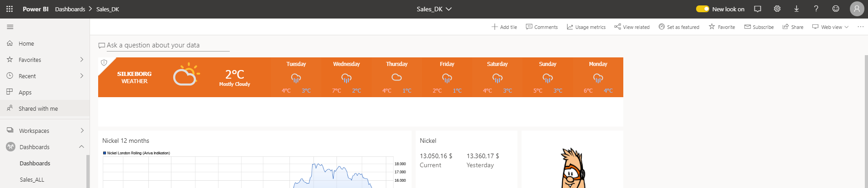Click Thursday forecast cloud icon
This screenshot has width=868, height=188.
click(x=397, y=77)
